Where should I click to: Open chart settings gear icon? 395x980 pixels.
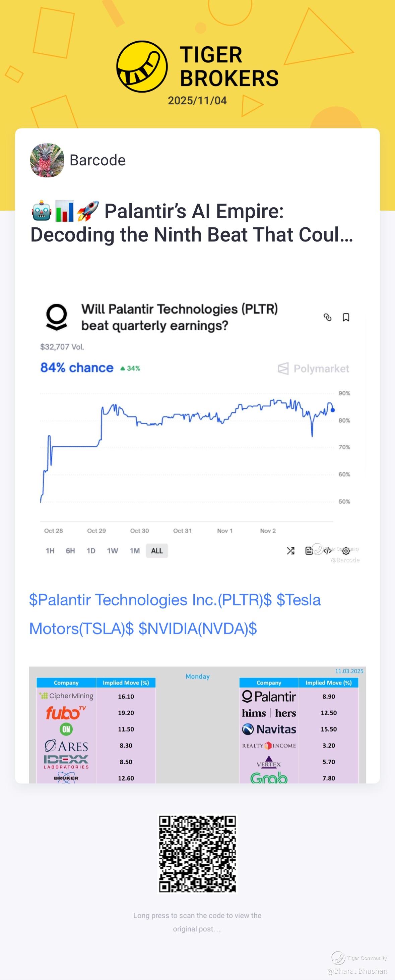click(x=346, y=550)
